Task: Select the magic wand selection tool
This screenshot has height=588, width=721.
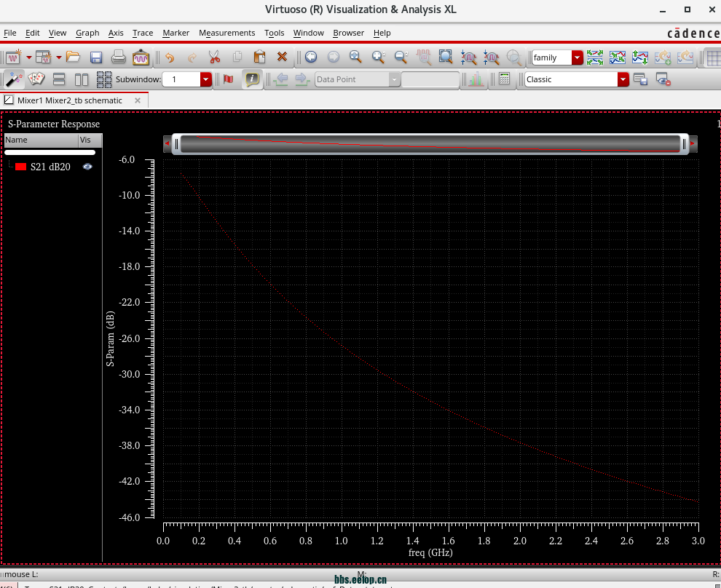Action: (13, 79)
